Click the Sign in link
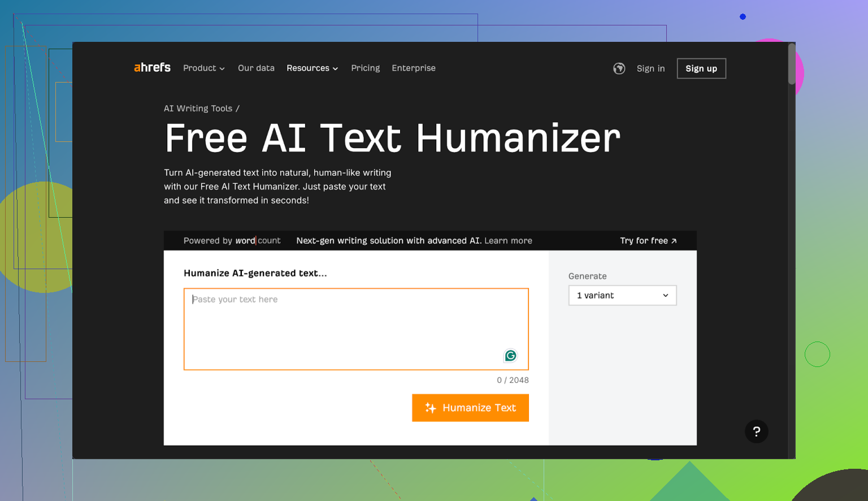Image resolution: width=868 pixels, height=501 pixels. click(650, 68)
